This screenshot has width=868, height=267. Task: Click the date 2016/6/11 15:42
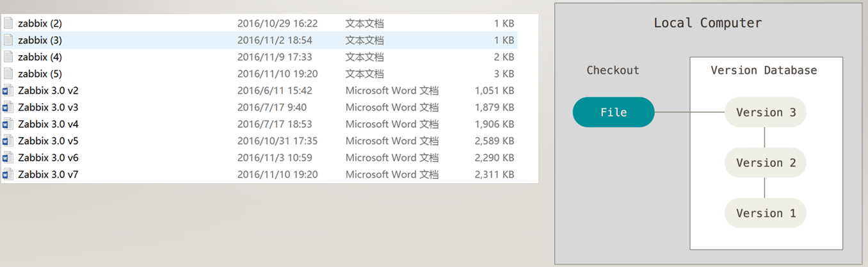(275, 90)
